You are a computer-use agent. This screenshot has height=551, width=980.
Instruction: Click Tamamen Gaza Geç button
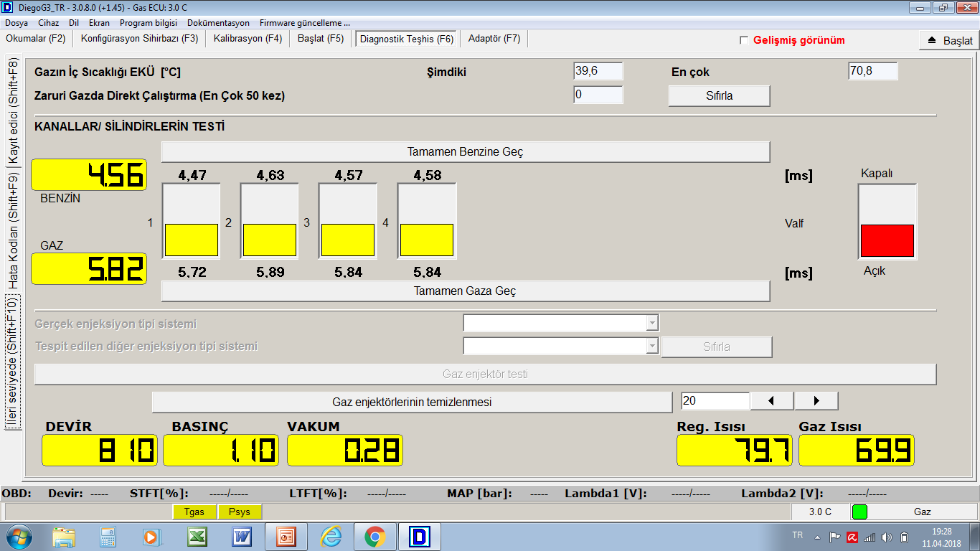[x=466, y=291]
